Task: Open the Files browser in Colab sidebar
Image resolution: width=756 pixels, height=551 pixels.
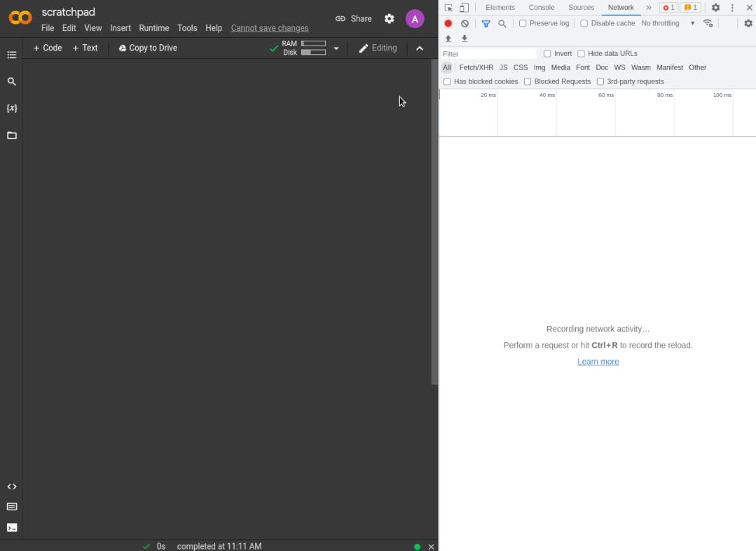Action: (x=11, y=135)
